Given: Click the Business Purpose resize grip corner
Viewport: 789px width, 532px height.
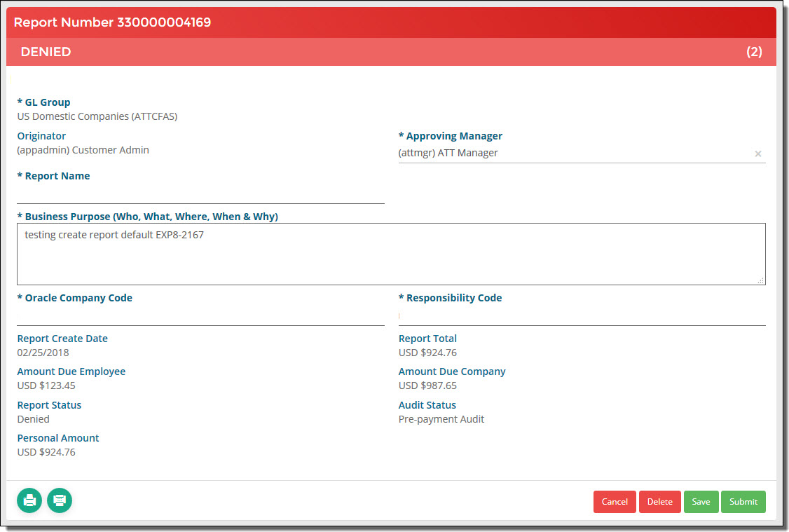Looking at the screenshot, I should coord(761,280).
